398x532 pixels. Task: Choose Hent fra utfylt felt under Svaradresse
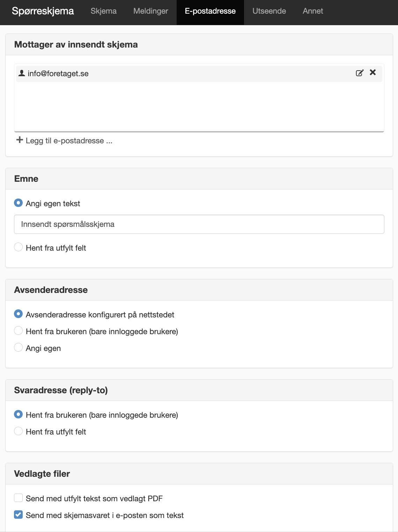[x=18, y=431]
